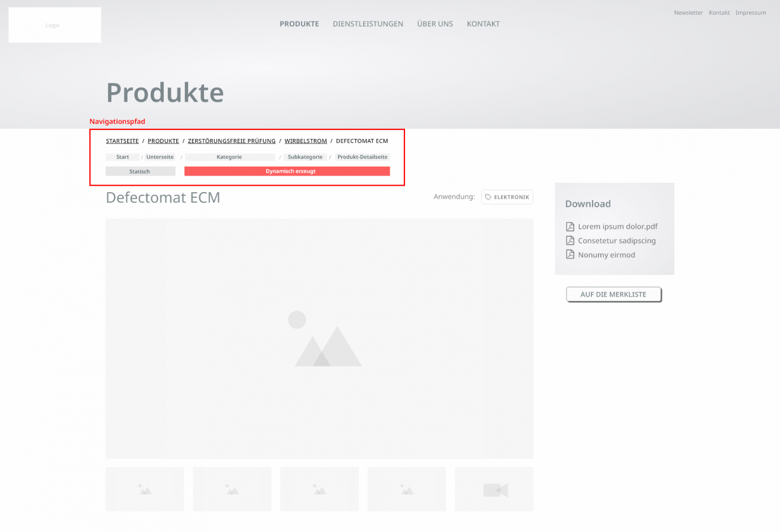This screenshot has height=532, width=780.
Task: Click the main product image placeholder
Action: [319, 338]
